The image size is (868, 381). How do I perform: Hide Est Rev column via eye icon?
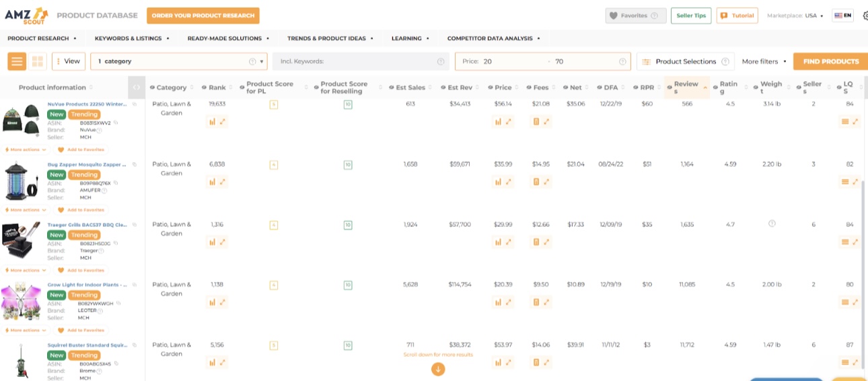pos(443,88)
